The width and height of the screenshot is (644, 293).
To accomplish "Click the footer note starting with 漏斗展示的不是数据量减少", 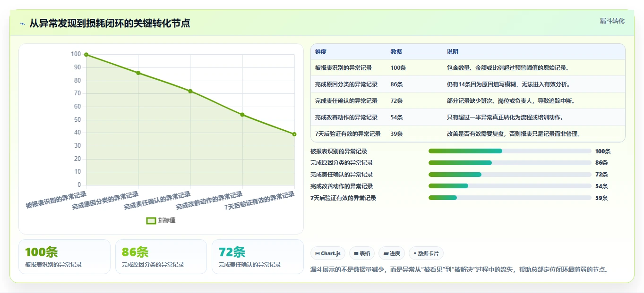I will (459, 270).
